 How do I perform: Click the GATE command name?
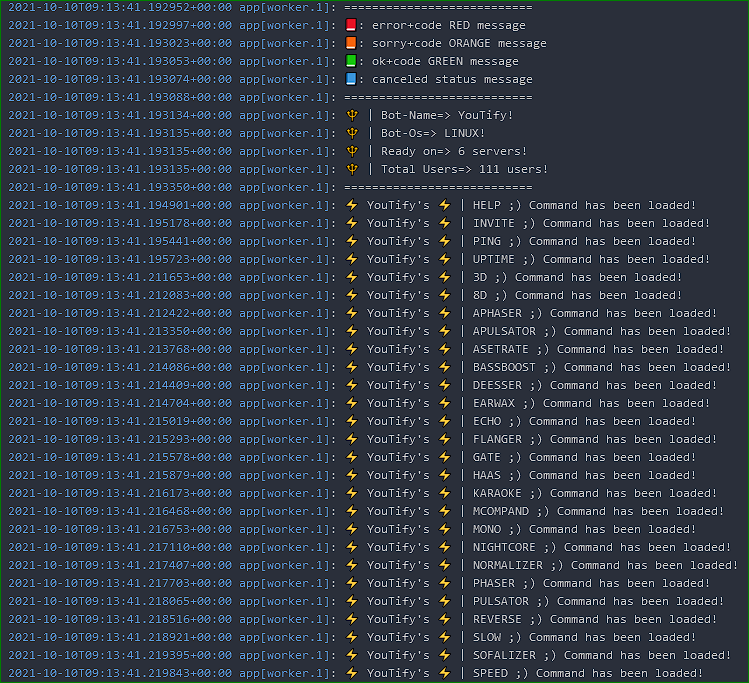(x=487, y=457)
